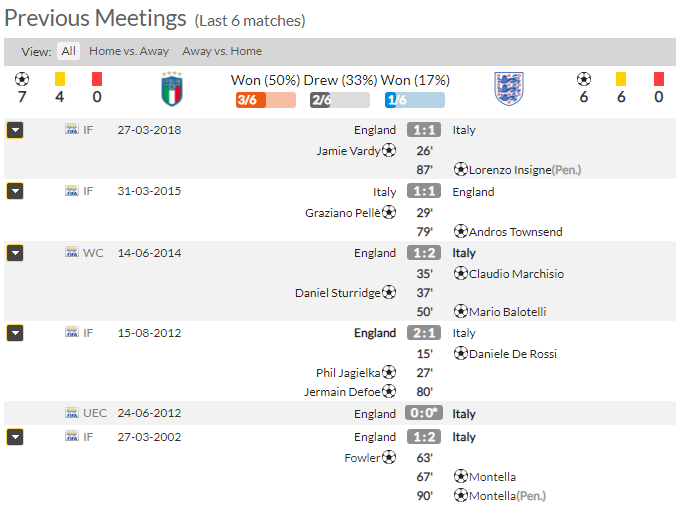
Task: Toggle details arrow for 15-08-2012 match
Action: click(15, 333)
